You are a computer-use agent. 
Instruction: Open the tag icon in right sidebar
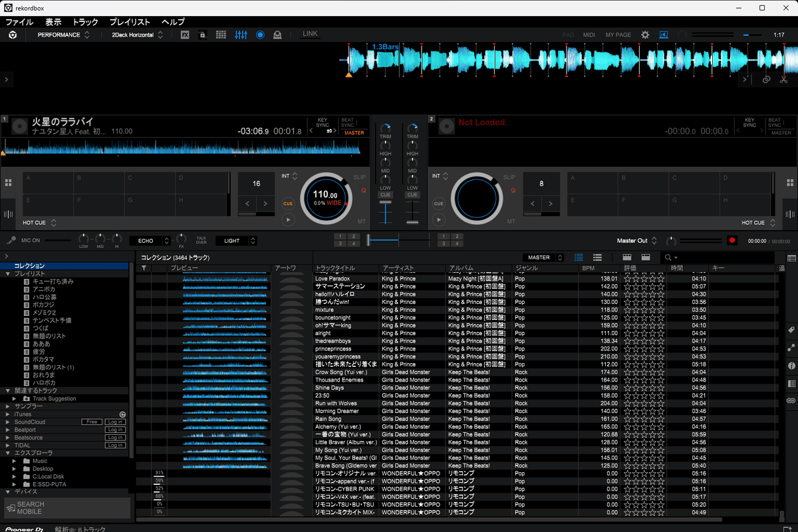point(791,331)
